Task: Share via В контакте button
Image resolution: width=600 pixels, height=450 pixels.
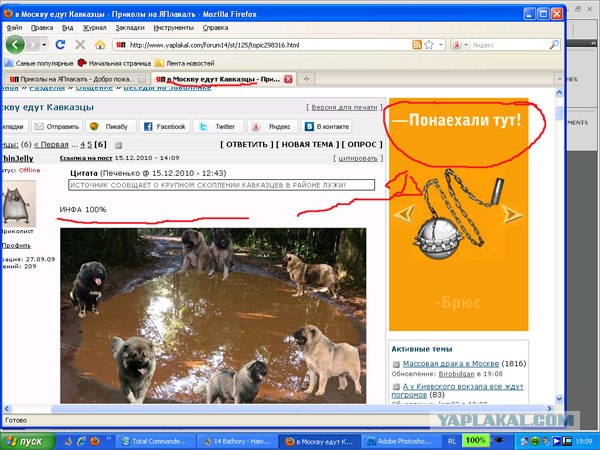Action: coord(326,126)
